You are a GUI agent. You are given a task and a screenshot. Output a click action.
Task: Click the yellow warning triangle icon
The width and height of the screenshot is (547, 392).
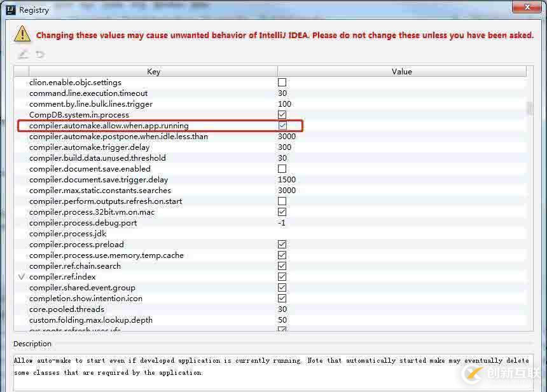pyautogui.click(x=22, y=34)
